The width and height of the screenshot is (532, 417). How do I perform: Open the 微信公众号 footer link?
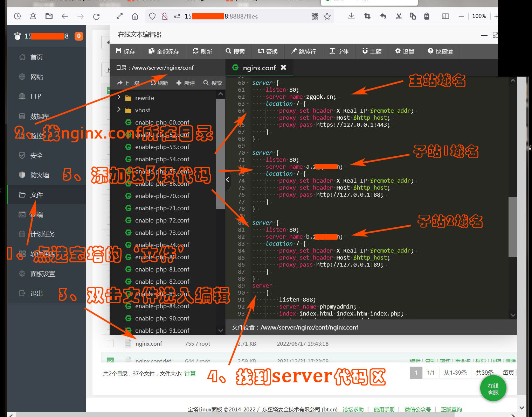(418, 409)
